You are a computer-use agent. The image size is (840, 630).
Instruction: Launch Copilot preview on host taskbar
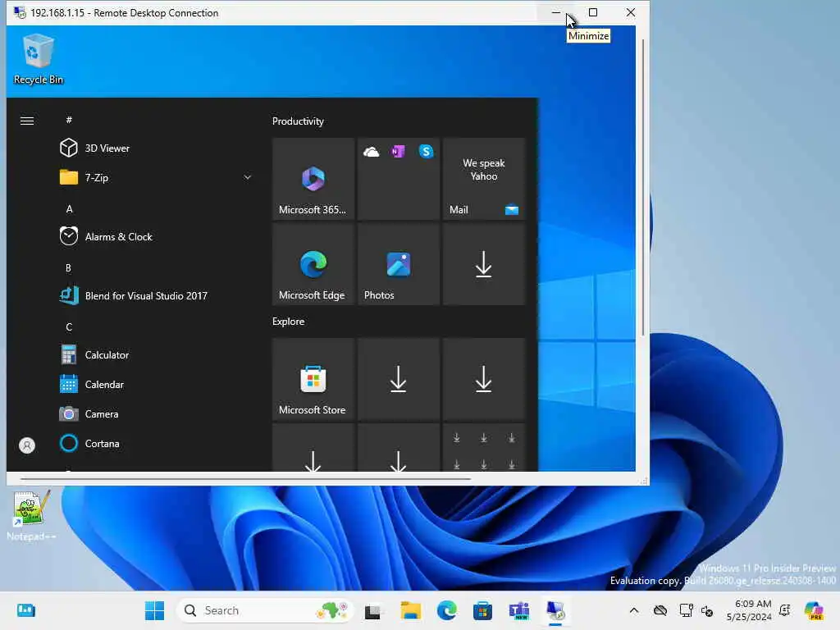tap(814, 610)
